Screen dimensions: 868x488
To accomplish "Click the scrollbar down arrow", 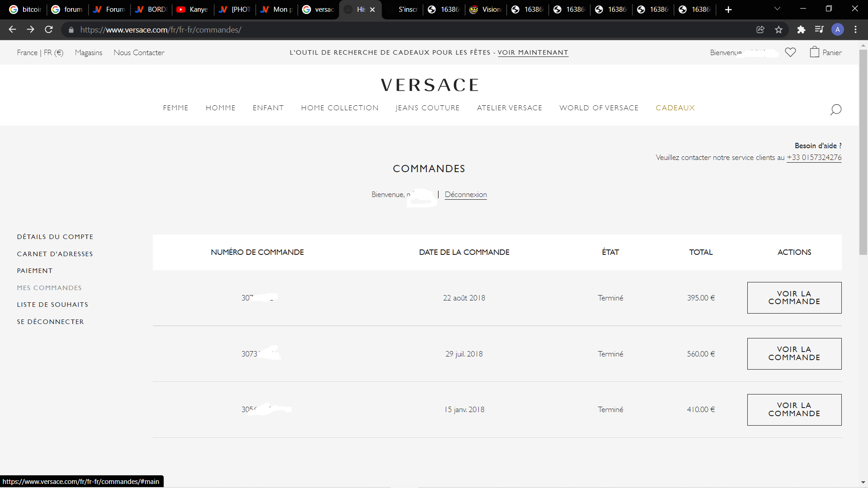I will point(863,483).
